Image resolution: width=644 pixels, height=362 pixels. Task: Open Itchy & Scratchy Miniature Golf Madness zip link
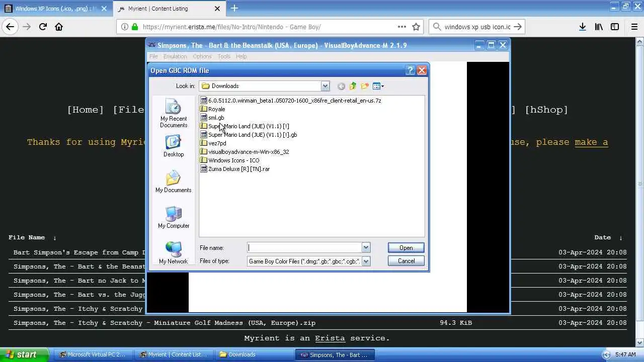pyautogui.click(x=165, y=323)
